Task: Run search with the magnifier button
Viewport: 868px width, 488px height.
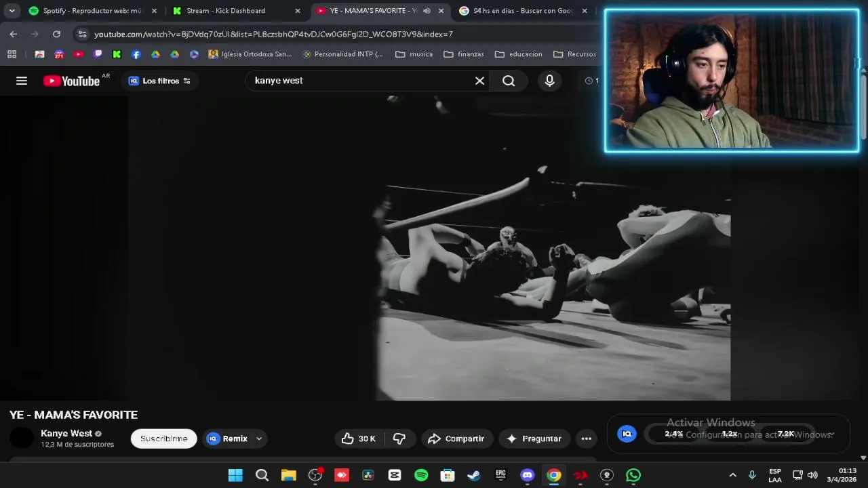Action: click(509, 81)
